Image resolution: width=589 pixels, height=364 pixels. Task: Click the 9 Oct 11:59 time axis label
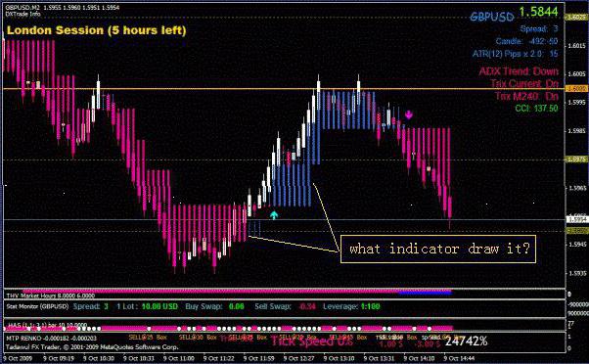[x=259, y=358]
